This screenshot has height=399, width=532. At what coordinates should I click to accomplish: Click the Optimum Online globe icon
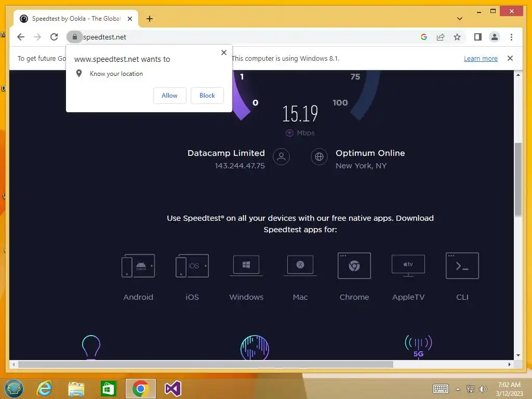[320, 157]
